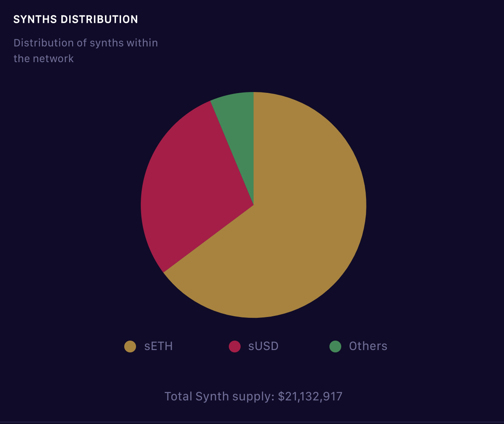Viewport: 504px width, 424px height.
Task: Click the pie center where slices meet
Action: click(254, 205)
